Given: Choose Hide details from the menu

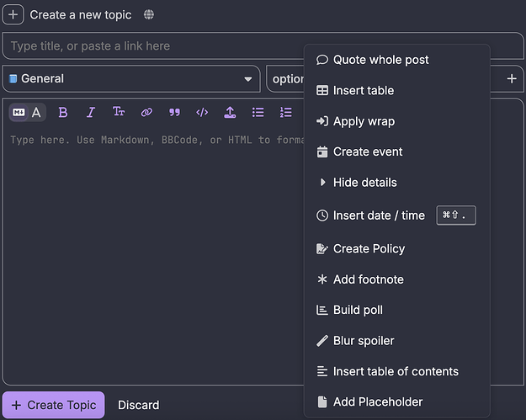Looking at the screenshot, I should 397,183.
